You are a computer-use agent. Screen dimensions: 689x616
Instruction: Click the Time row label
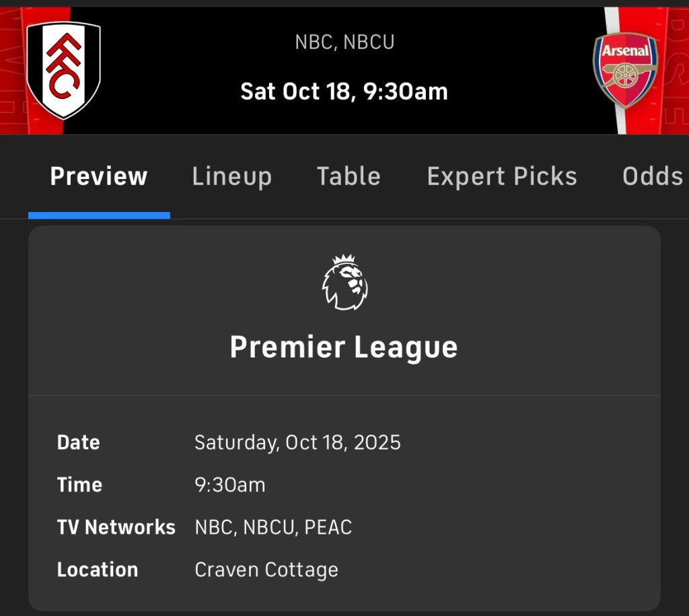tap(79, 485)
